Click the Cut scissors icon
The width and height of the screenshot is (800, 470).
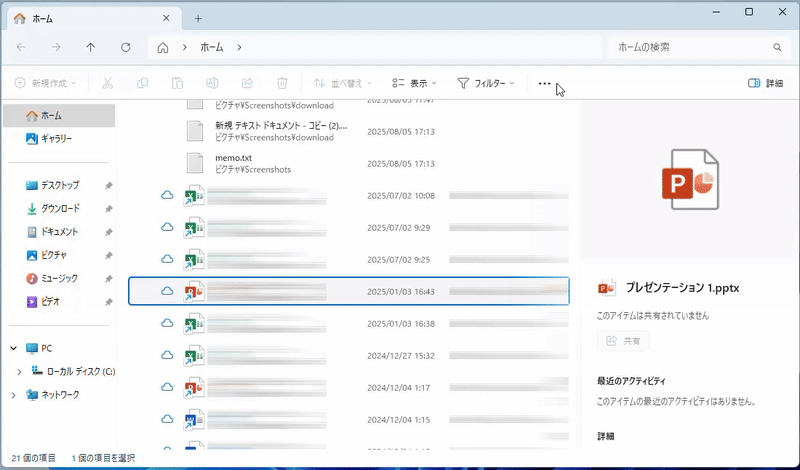tap(107, 83)
